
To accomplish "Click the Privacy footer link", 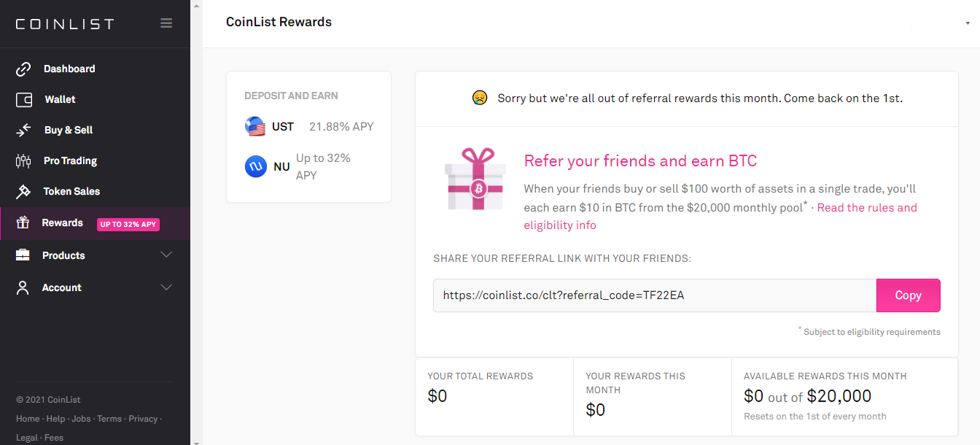I will [x=143, y=419].
